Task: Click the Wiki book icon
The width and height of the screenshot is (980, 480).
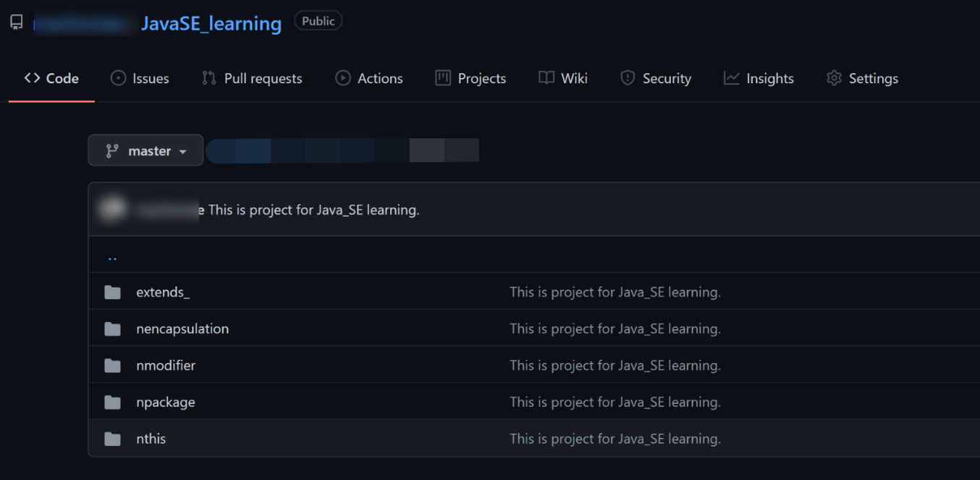Action: 546,78
